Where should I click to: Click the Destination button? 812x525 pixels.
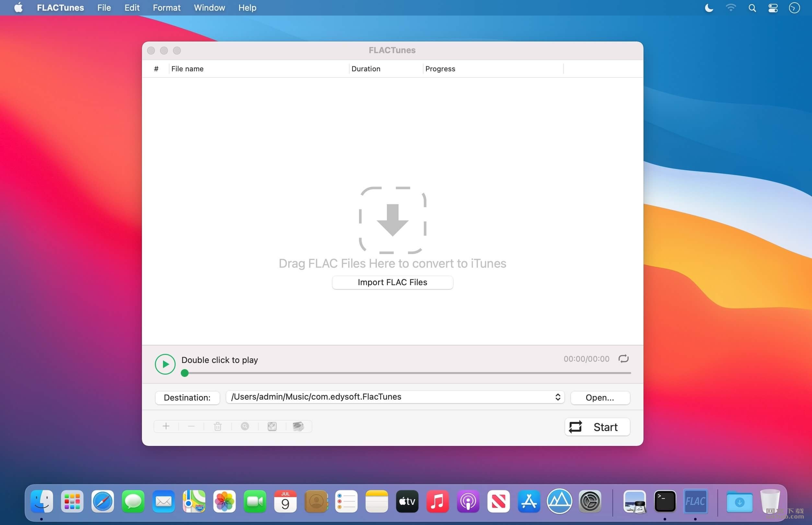coord(187,398)
